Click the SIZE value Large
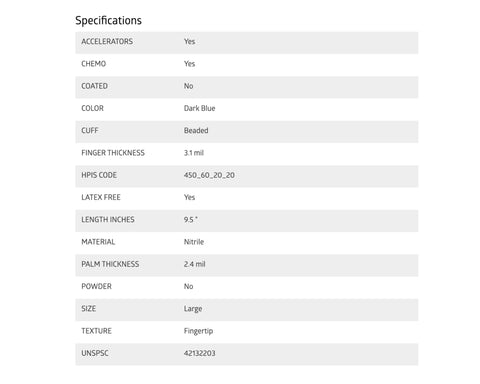The width and height of the screenshot is (480, 384). [x=193, y=309]
